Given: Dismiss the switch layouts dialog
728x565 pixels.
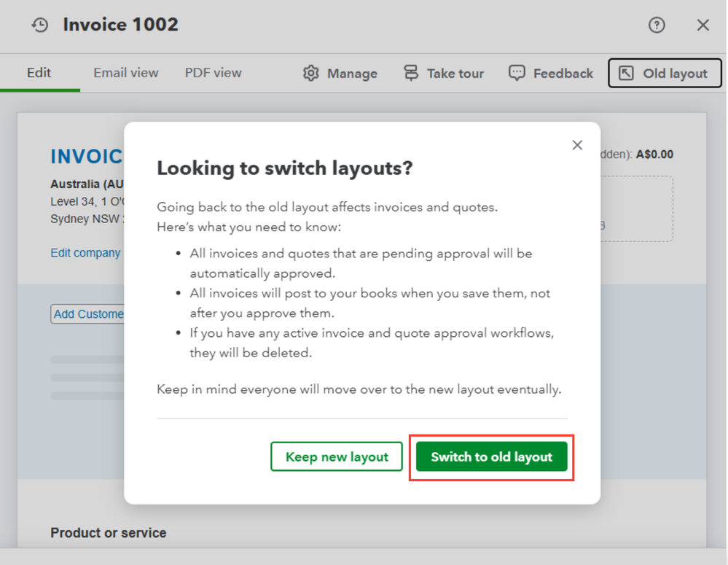Looking at the screenshot, I should click(577, 145).
